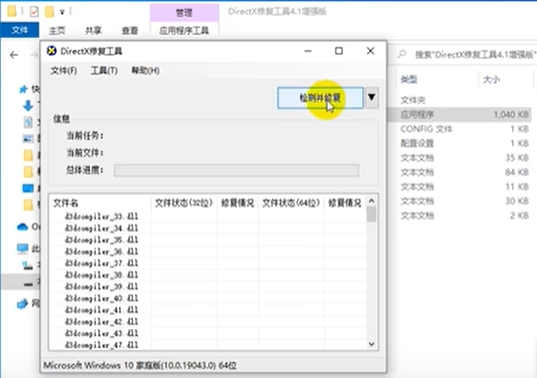Click the 总体进度 progress bar
The height and width of the screenshot is (378, 537).
[236, 170]
